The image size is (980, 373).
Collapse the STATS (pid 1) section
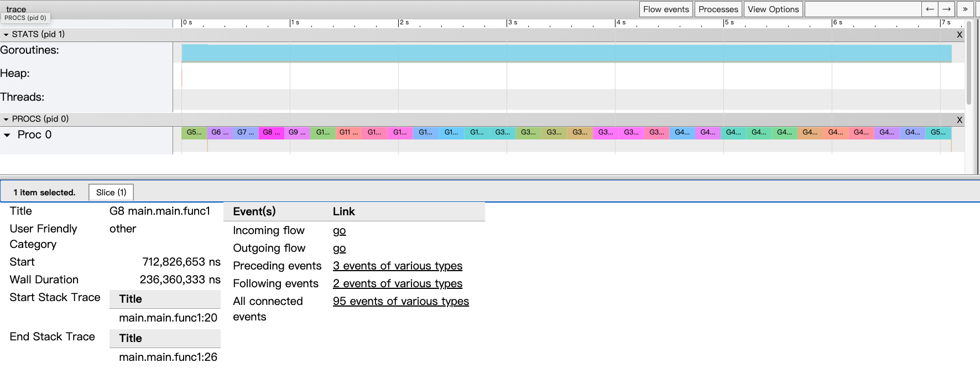click(x=6, y=35)
